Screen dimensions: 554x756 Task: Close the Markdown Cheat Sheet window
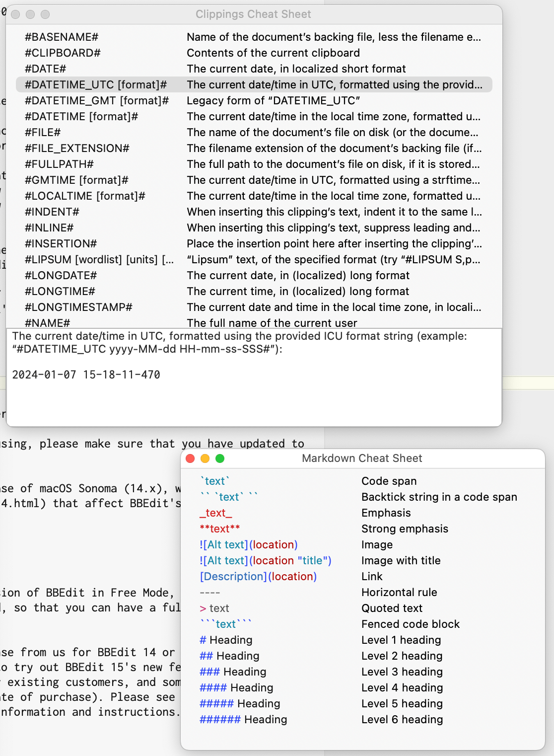pyautogui.click(x=190, y=458)
